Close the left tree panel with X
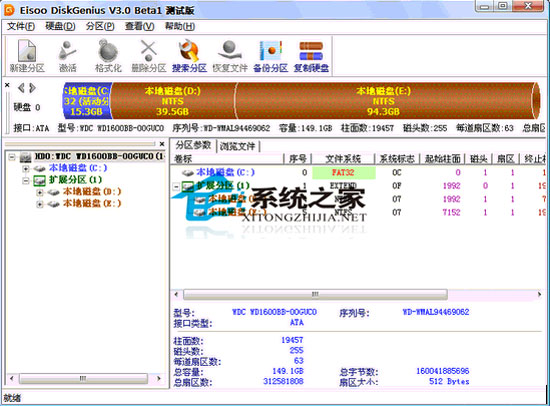 point(162,144)
